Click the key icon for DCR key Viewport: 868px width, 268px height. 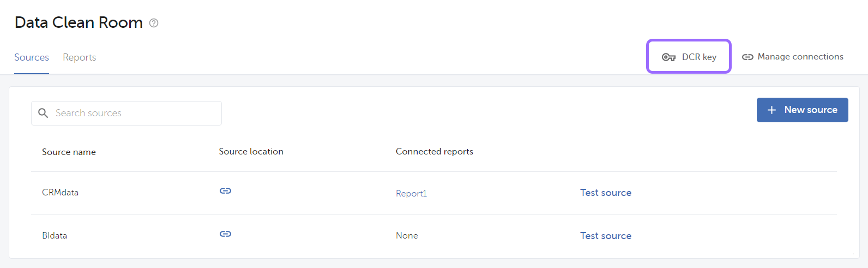click(x=668, y=57)
